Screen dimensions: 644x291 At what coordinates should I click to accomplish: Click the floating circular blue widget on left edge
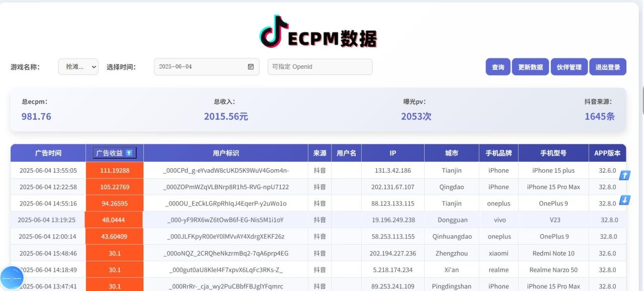11,277
